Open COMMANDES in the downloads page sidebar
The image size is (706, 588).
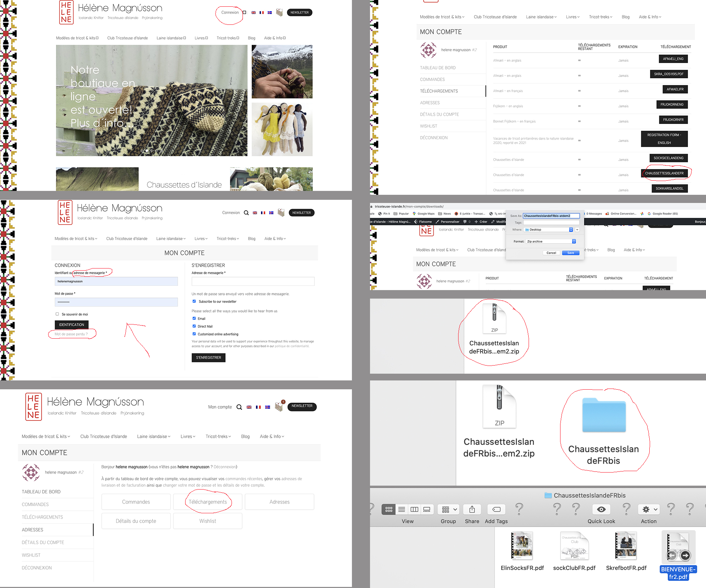tap(432, 79)
